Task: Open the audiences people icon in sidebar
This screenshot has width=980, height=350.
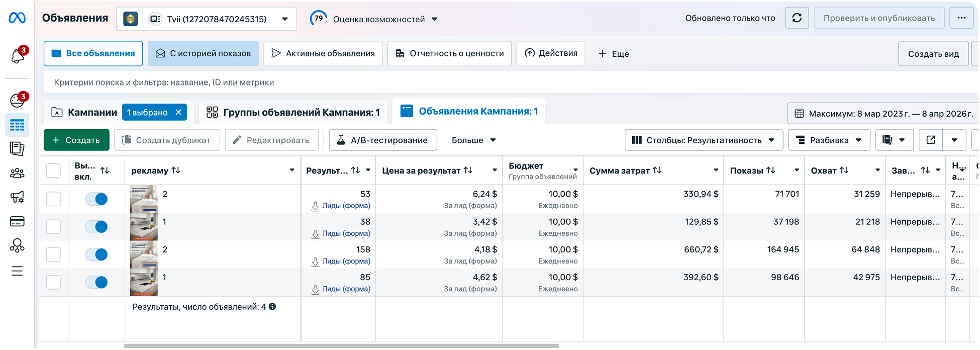Action: (17, 173)
